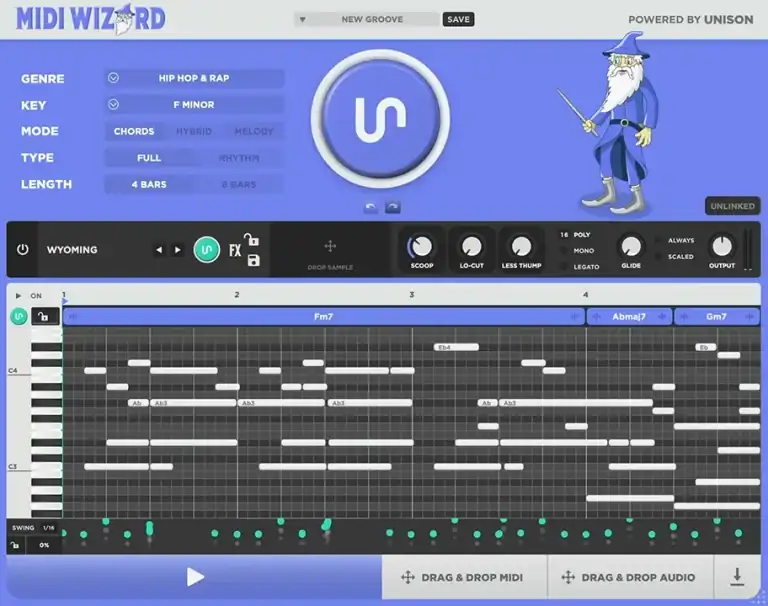Click move handle at right end of Fm7
Image resolution: width=768 pixels, height=606 pixels.
tap(575, 317)
